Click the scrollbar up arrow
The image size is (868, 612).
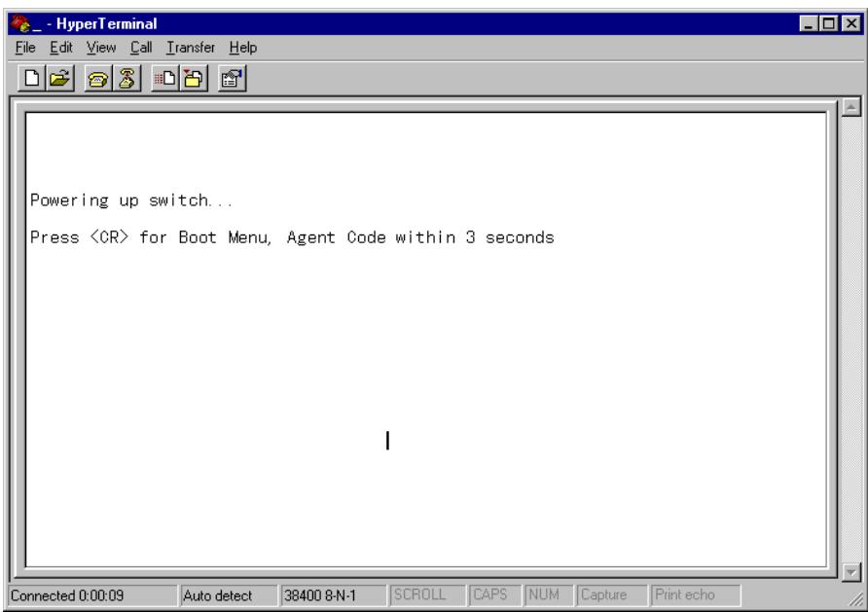(x=850, y=107)
